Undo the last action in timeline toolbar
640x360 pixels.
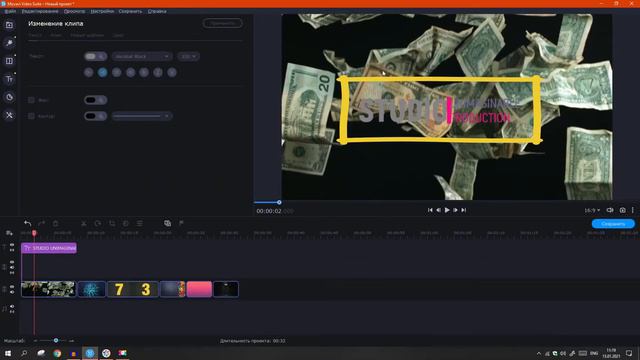pyautogui.click(x=27, y=223)
